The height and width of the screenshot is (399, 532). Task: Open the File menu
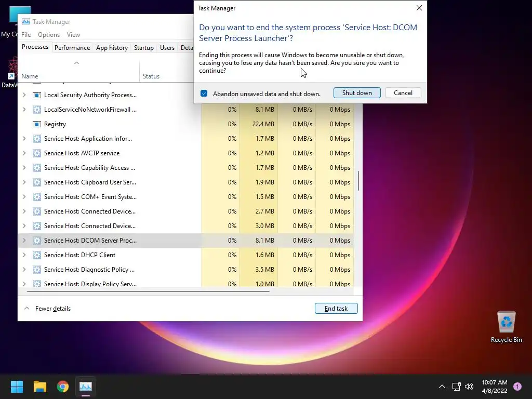point(26,35)
